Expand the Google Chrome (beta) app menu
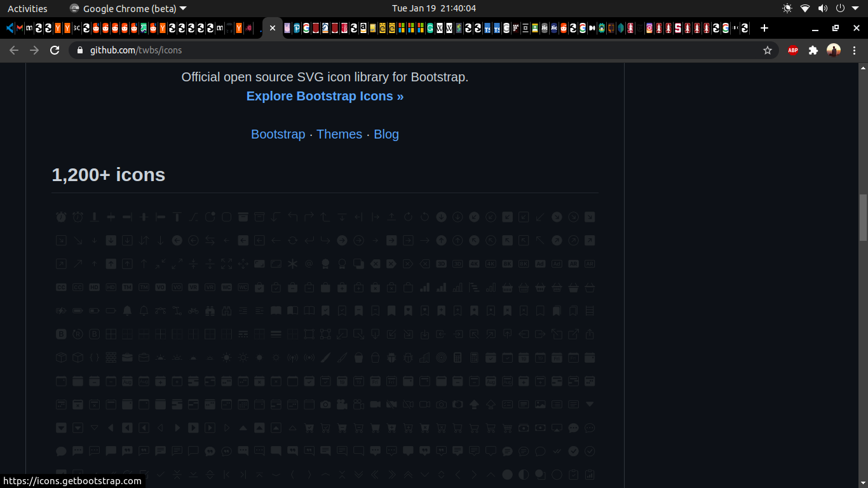This screenshot has height=488, width=868. (128, 8)
